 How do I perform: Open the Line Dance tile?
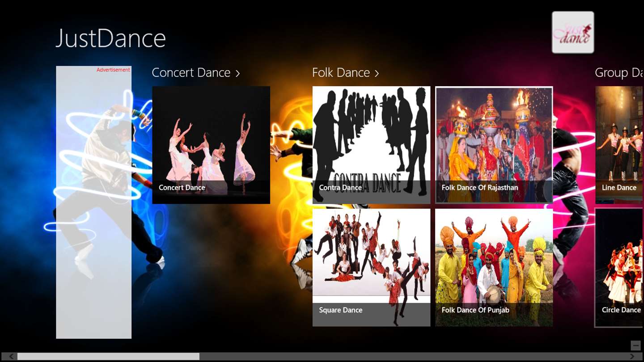tap(620, 145)
